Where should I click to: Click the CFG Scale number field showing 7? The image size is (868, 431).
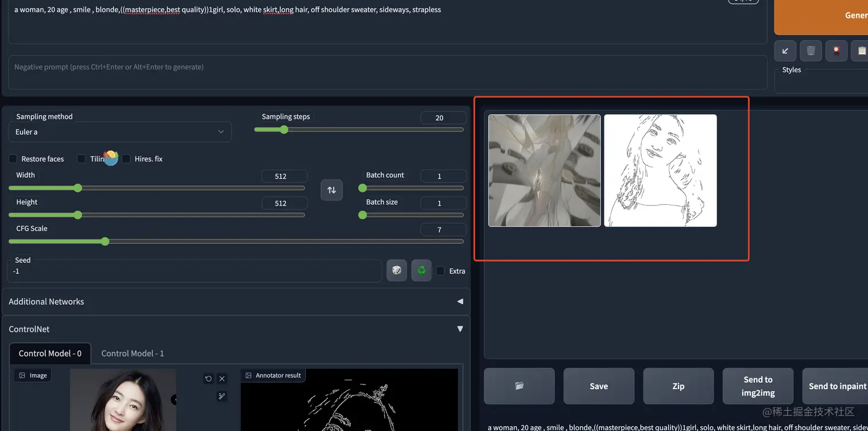point(443,230)
